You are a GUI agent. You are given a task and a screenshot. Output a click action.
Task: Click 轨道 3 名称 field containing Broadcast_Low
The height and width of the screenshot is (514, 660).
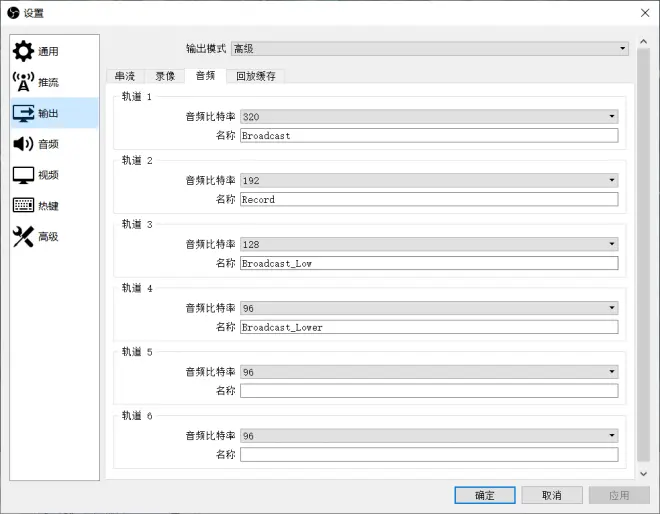tap(429, 264)
